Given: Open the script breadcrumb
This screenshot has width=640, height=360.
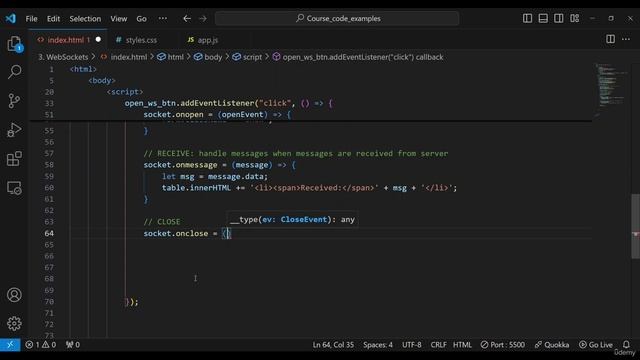Looking at the screenshot, I should [247, 57].
